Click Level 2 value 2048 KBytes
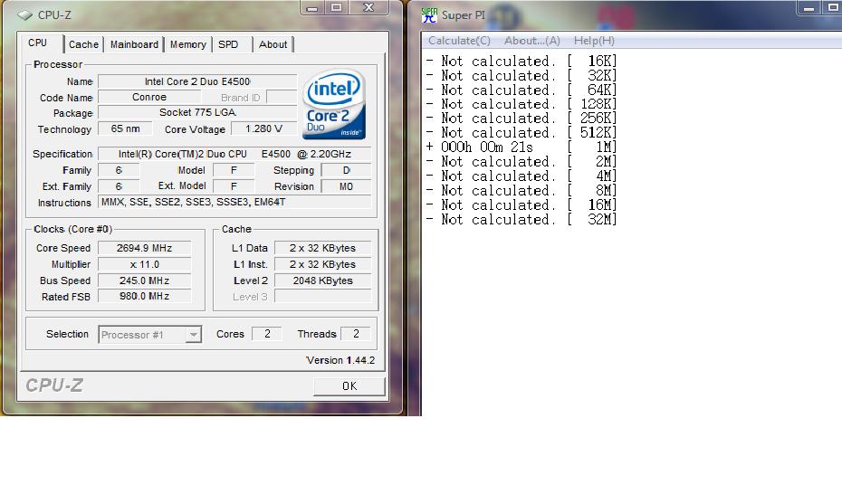 (x=322, y=281)
